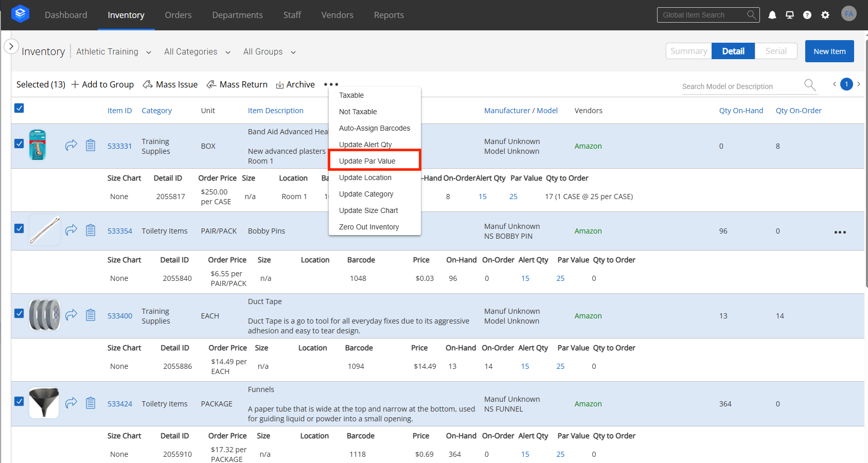The image size is (868, 463).
Task: Click the Global Item Search field
Action: 702,15
